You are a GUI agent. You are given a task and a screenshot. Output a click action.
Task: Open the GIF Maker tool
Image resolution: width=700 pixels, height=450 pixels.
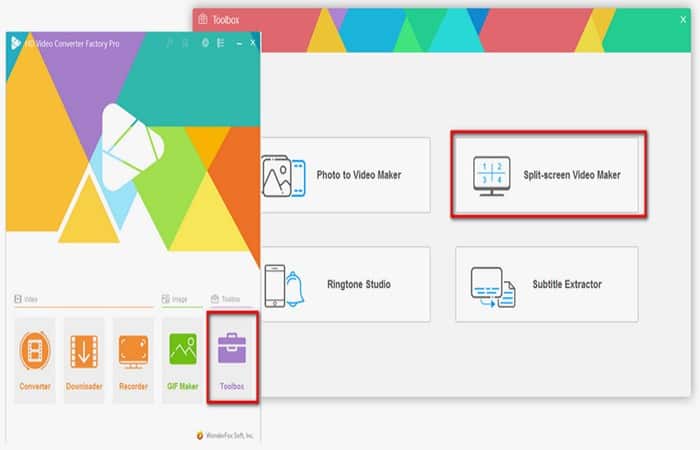[x=183, y=360]
